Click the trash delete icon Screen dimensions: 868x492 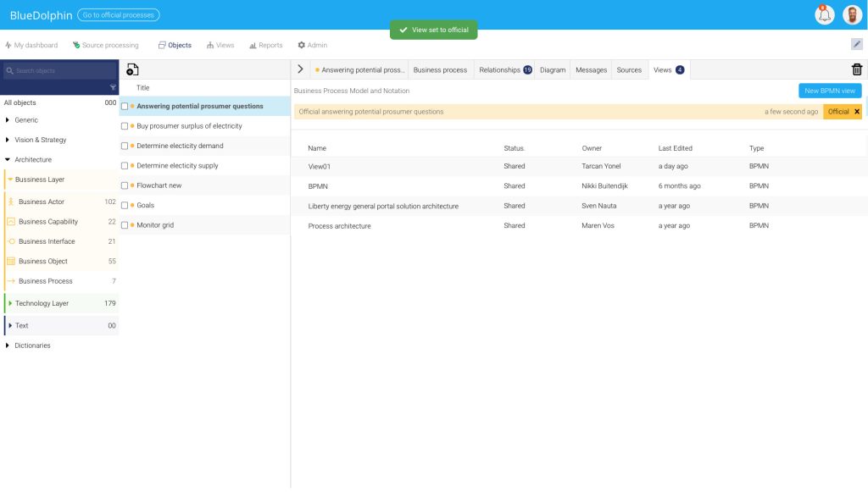(856, 69)
